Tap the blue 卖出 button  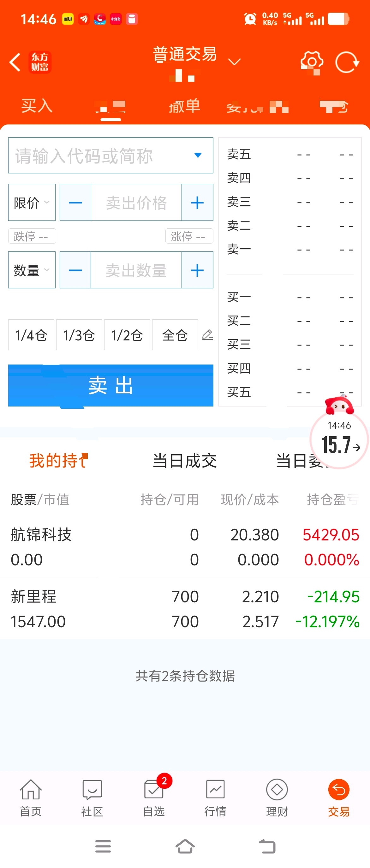pos(111,385)
